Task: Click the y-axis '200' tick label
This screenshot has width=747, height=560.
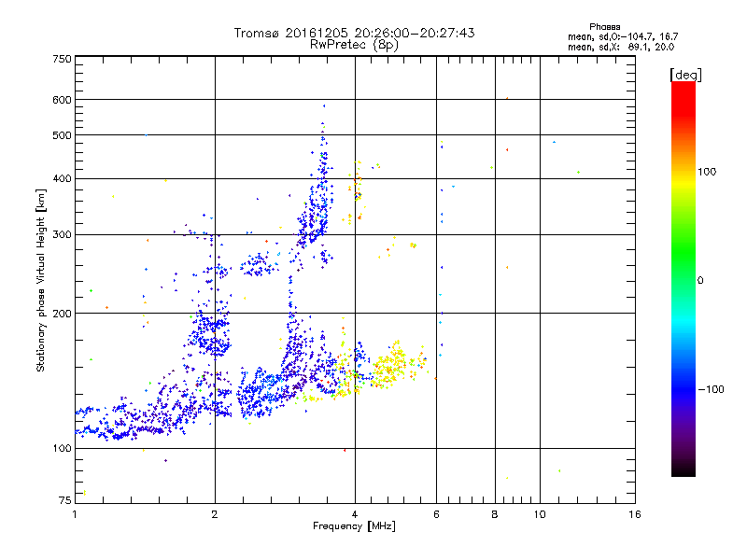Action: [62, 314]
